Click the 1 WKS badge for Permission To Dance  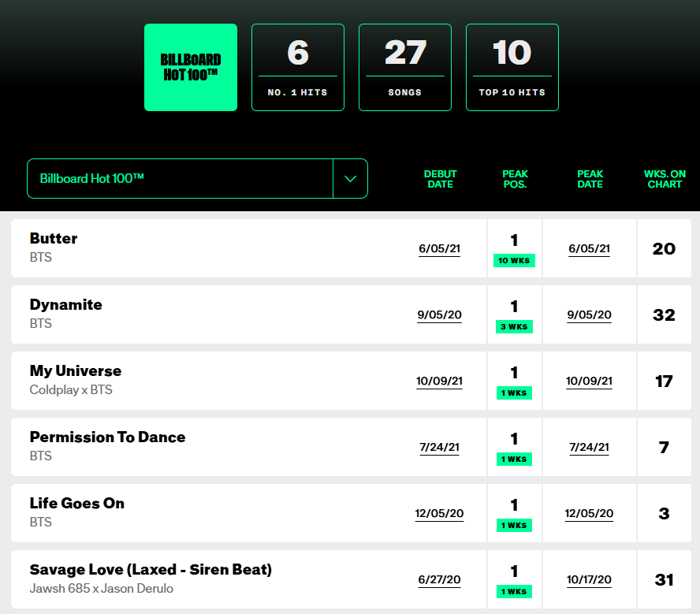point(514,460)
